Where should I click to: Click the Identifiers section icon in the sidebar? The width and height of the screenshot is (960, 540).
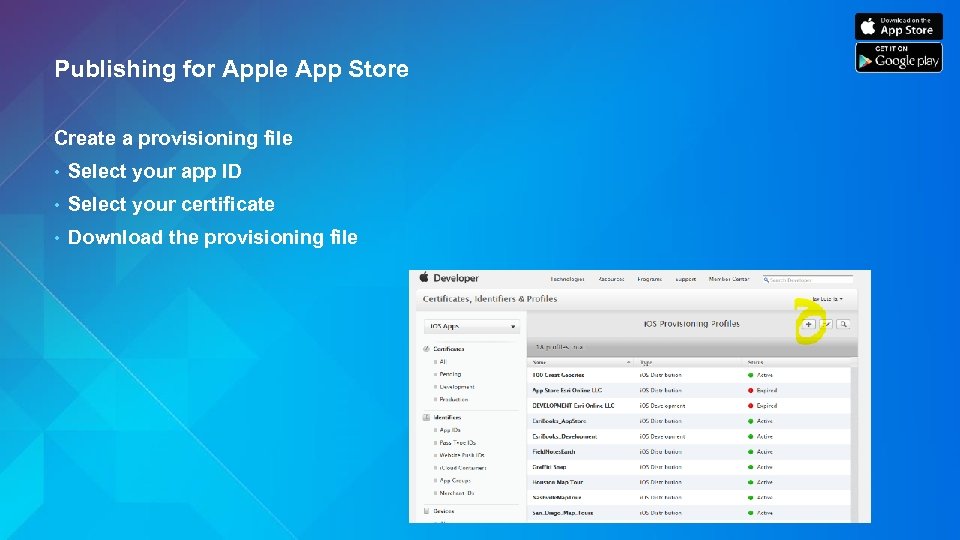426,418
